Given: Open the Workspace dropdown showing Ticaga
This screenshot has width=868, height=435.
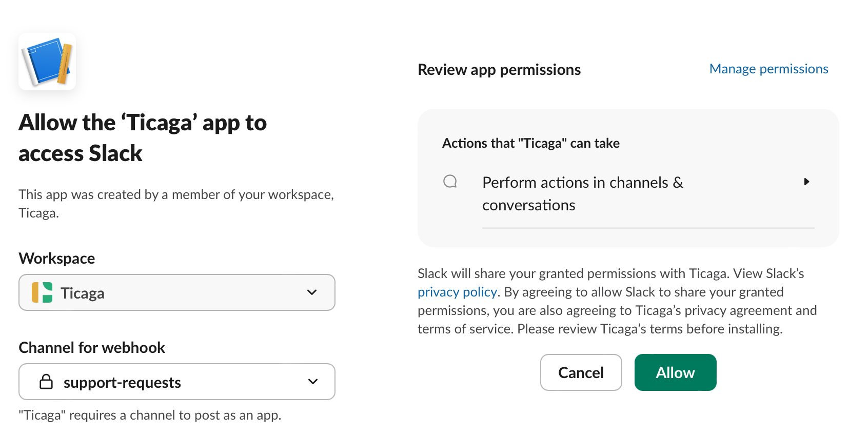Looking at the screenshot, I should (x=177, y=292).
